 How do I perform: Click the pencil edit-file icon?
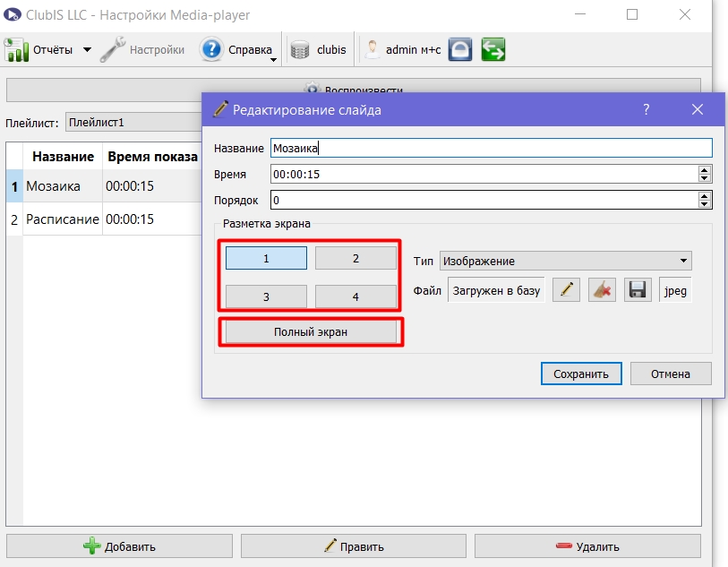coord(566,290)
